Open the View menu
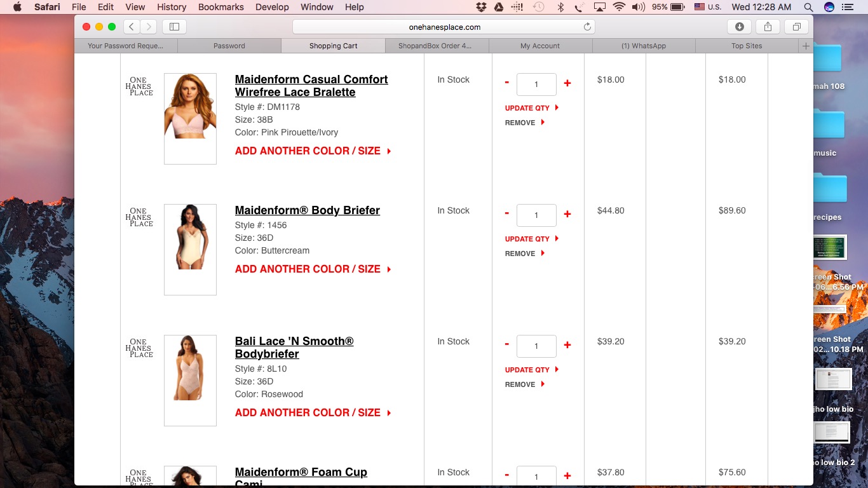The width and height of the screenshot is (868, 488). pyautogui.click(x=135, y=7)
